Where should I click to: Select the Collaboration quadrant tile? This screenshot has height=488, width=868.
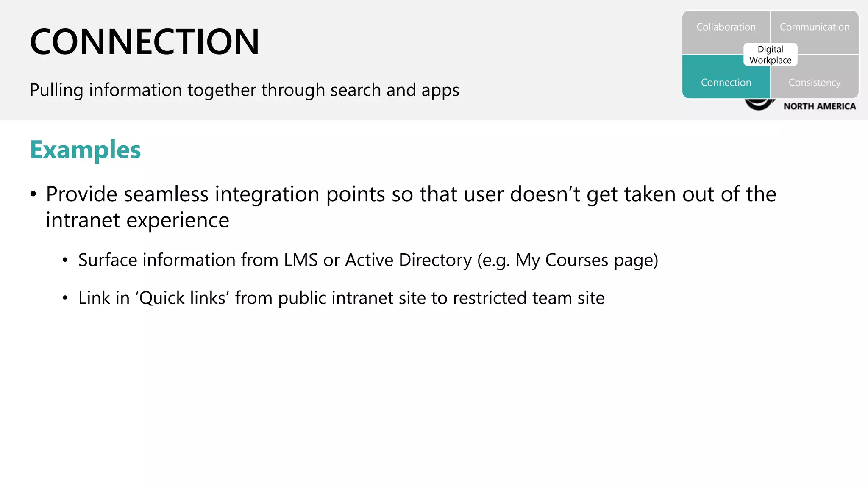pyautogui.click(x=726, y=32)
